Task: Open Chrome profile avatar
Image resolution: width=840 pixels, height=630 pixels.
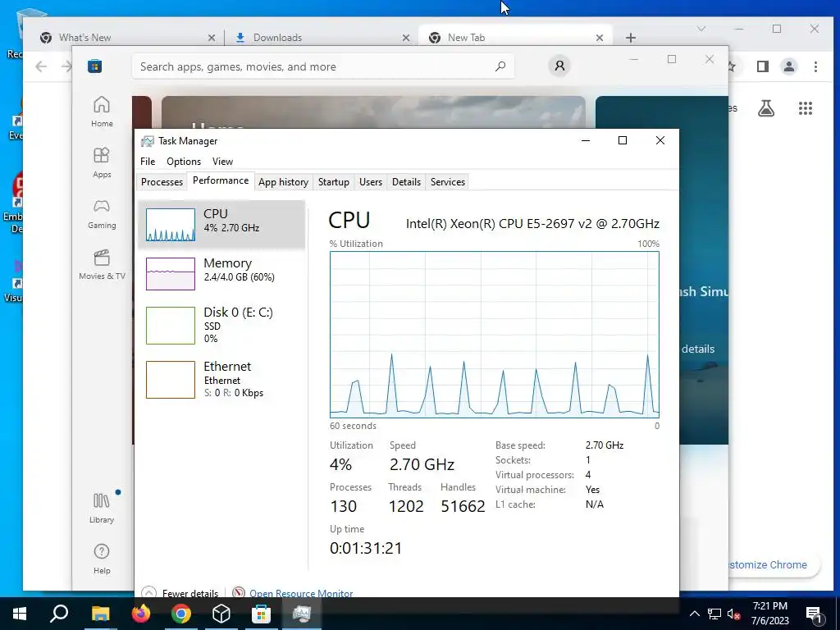Action: [x=788, y=66]
